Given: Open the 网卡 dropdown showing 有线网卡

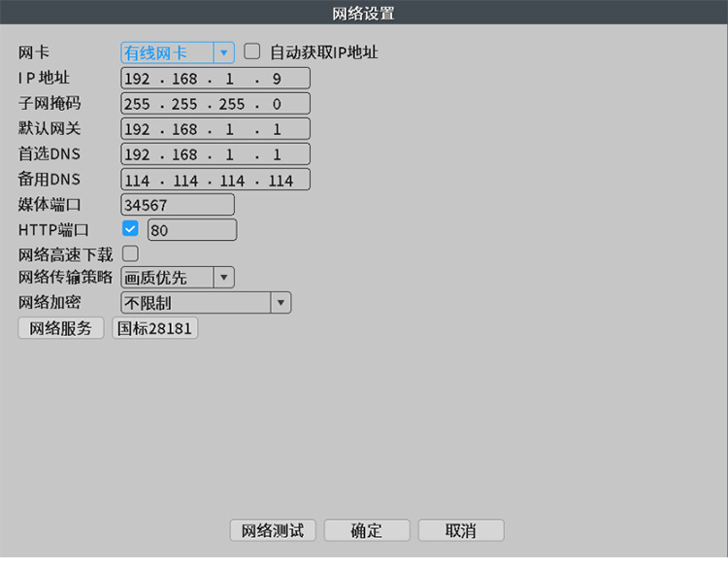Looking at the screenshot, I should click(x=178, y=53).
